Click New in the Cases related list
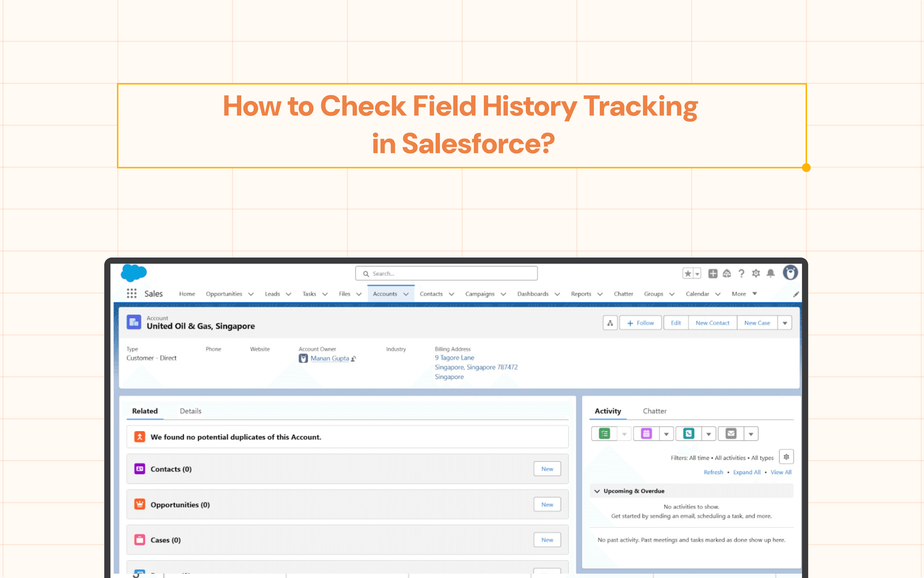The width and height of the screenshot is (924, 578). click(547, 540)
